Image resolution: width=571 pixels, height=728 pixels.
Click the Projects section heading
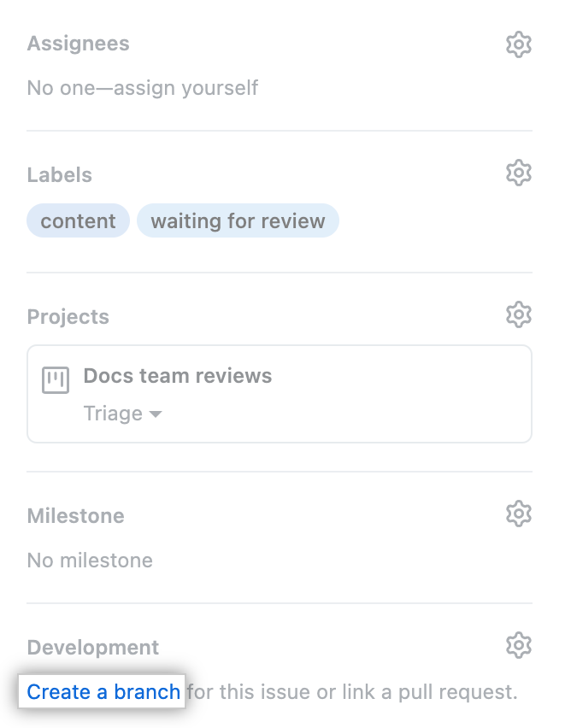point(68,317)
